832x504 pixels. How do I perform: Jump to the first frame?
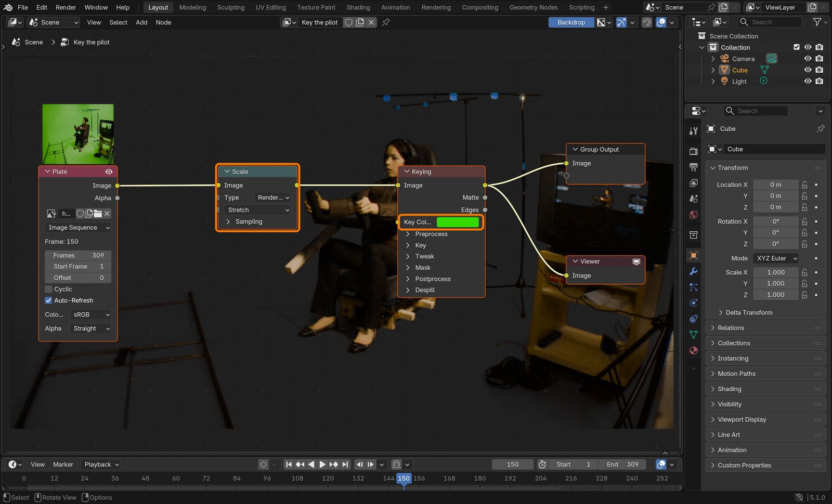[289, 465]
